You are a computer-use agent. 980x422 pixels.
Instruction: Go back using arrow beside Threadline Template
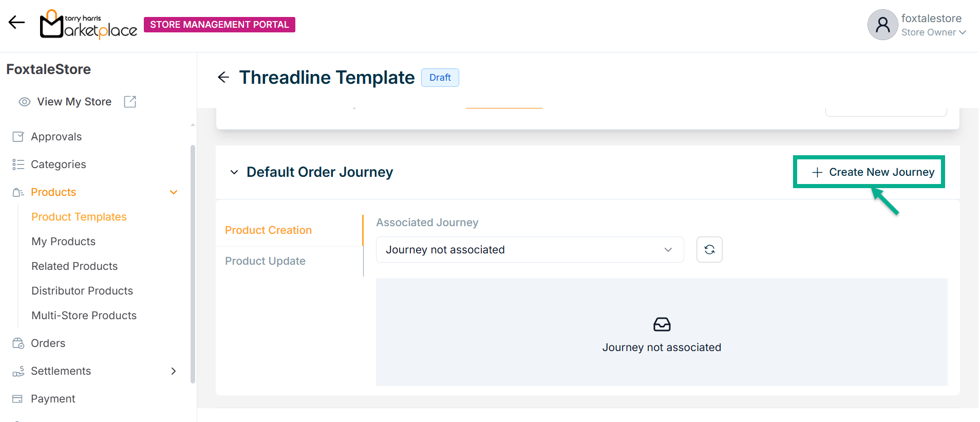(x=223, y=78)
